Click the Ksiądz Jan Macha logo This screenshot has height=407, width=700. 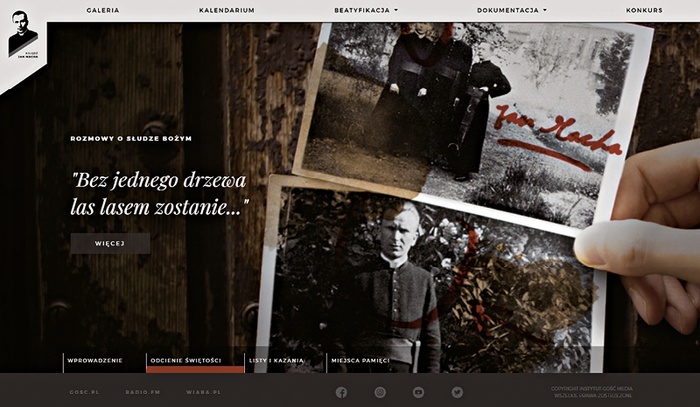pos(23,34)
